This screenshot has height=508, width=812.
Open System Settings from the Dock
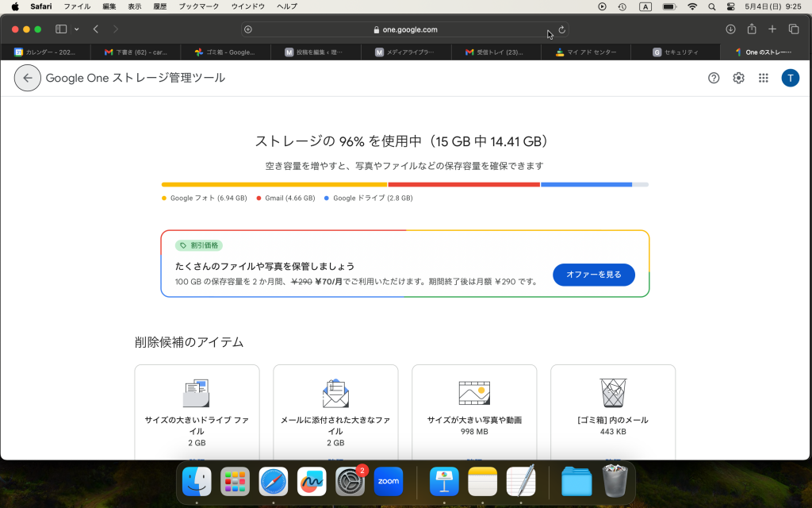tap(350, 482)
